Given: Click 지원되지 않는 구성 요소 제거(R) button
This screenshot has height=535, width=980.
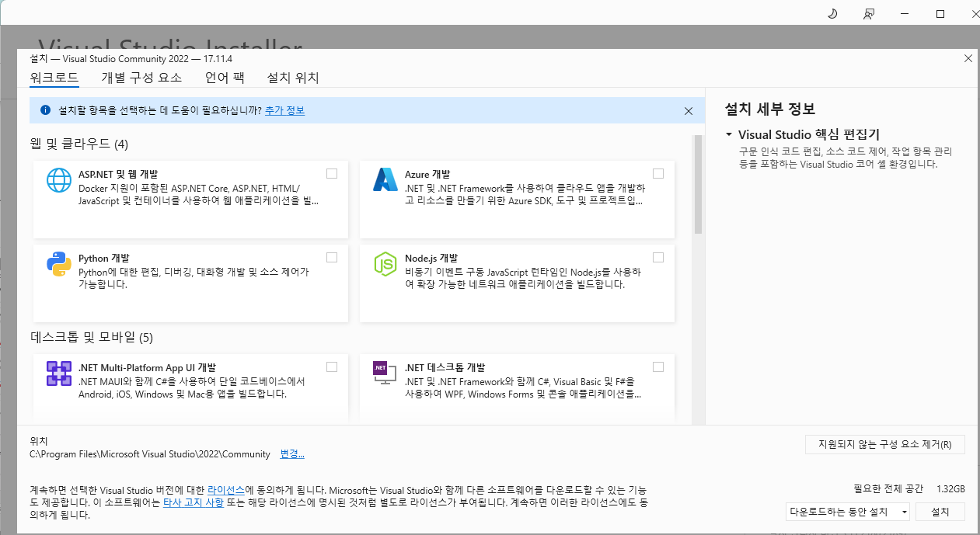Looking at the screenshot, I should (x=885, y=445).
